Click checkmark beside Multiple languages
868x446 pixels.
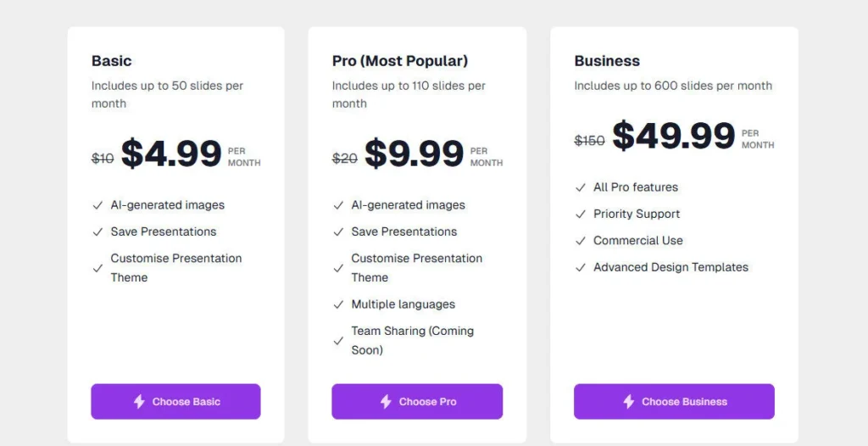pos(338,304)
